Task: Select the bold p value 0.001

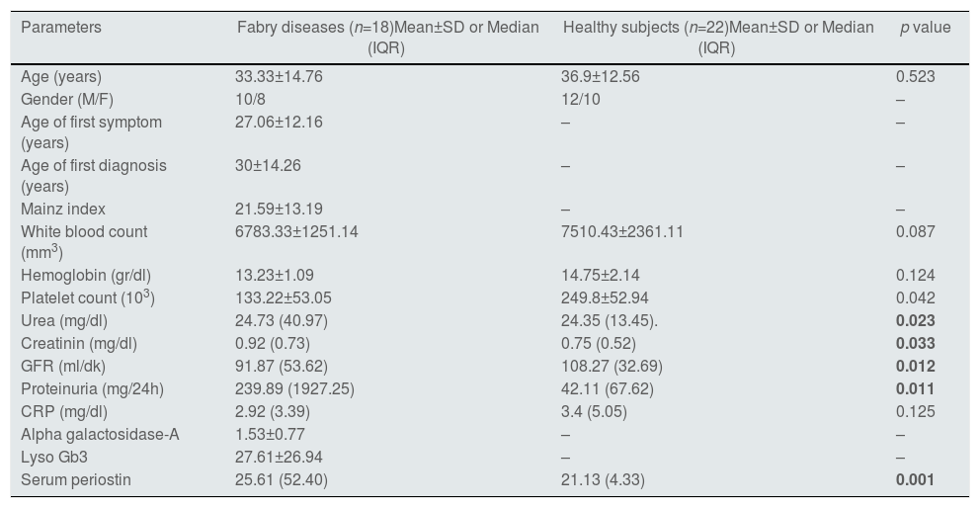Action: coord(915,480)
